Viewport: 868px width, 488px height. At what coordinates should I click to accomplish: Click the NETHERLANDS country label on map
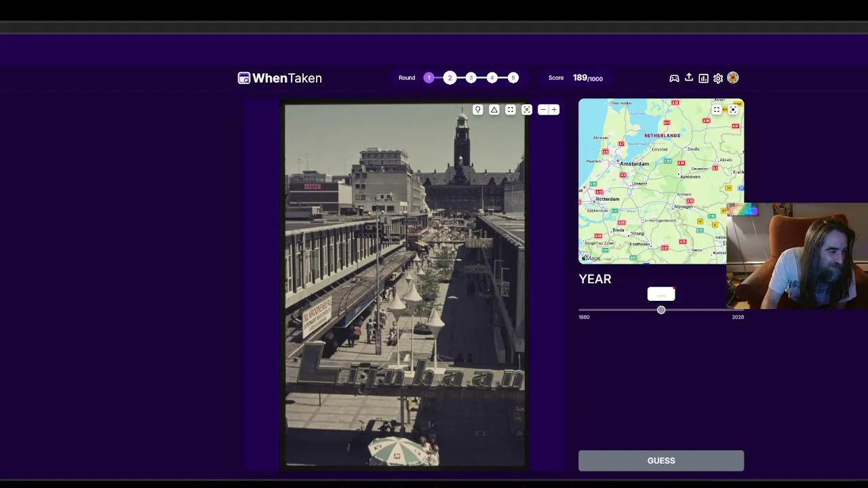[x=662, y=136]
